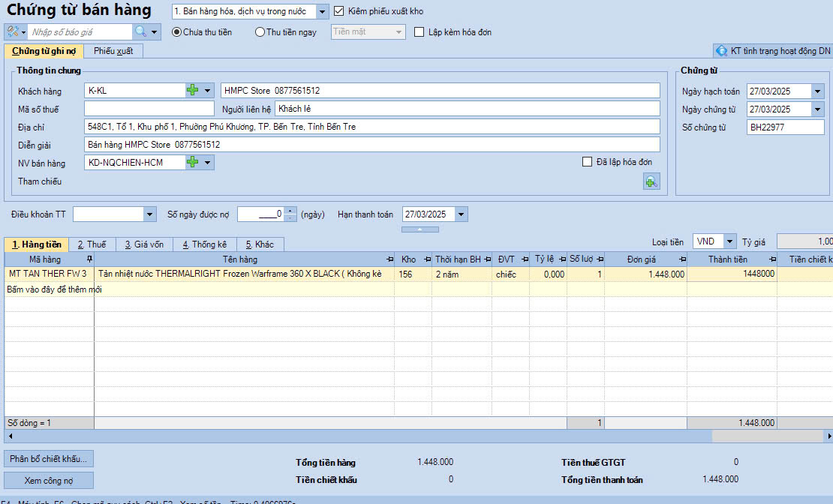Enable the Lập kèm hóa đơn checkbox
Image resolution: width=833 pixels, height=504 pixels.
[420, 32]
